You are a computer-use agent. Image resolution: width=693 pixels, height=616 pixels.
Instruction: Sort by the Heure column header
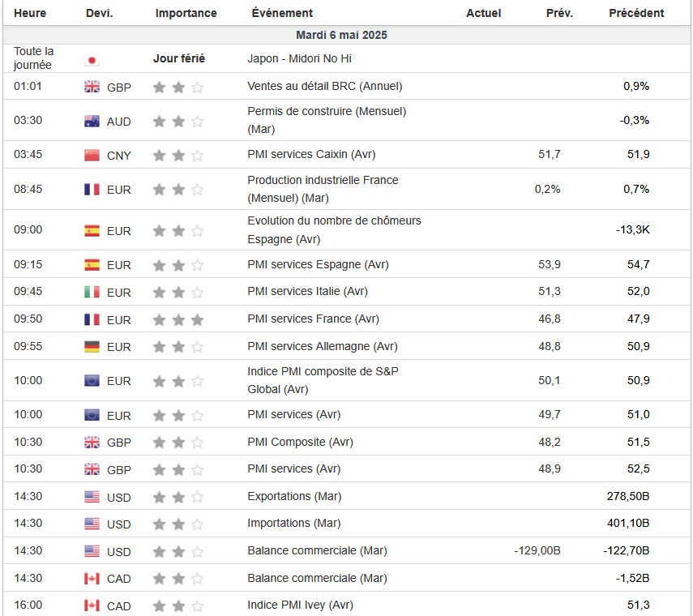(x=30, y=13)
